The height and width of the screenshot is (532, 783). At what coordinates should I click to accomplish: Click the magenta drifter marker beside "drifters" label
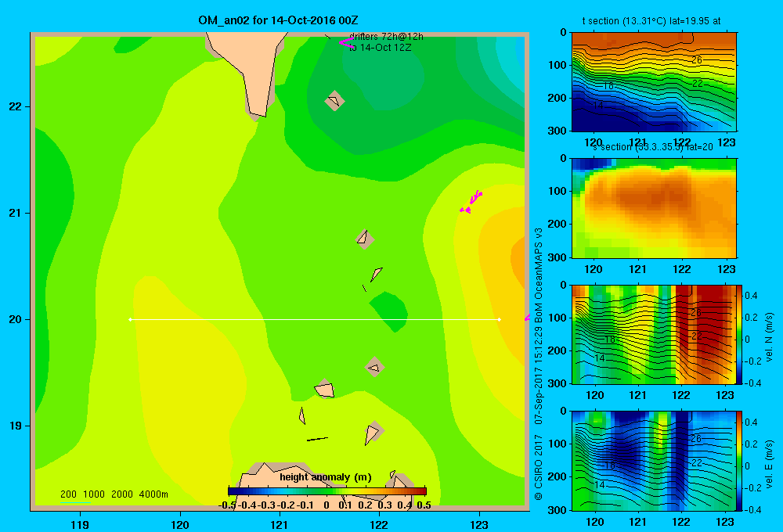345,43
